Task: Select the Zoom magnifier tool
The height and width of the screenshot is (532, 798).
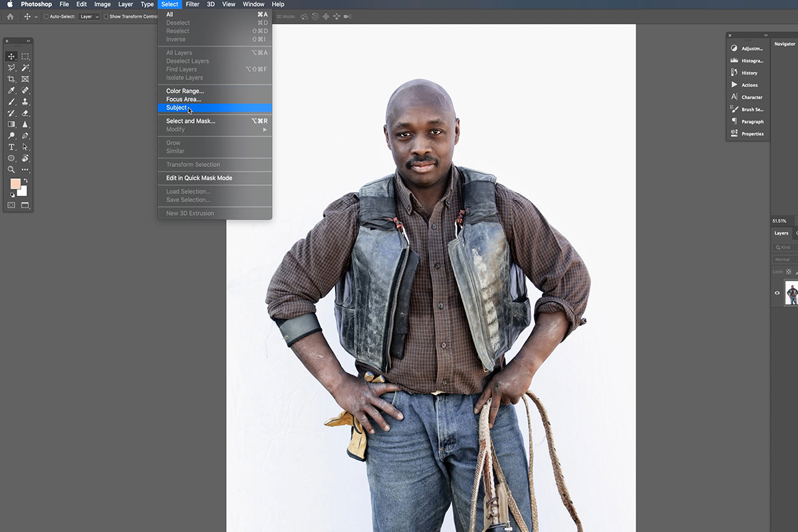Action: 11,170
